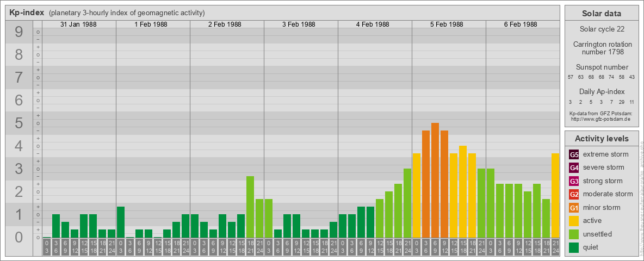Viewport: 644px width, 261px height.
Task: Click the Kp axis number 9
Action: point(19,32)
